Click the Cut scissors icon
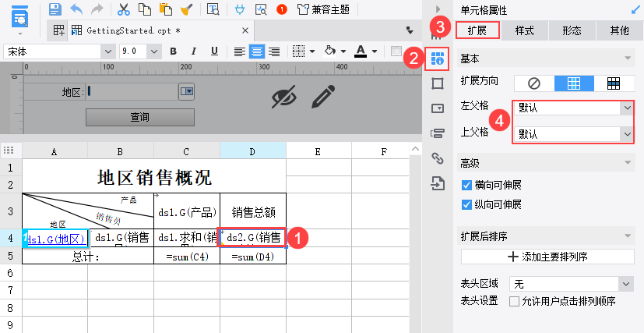The height and width of the screenshot is (333, 644). pos(124,9)
